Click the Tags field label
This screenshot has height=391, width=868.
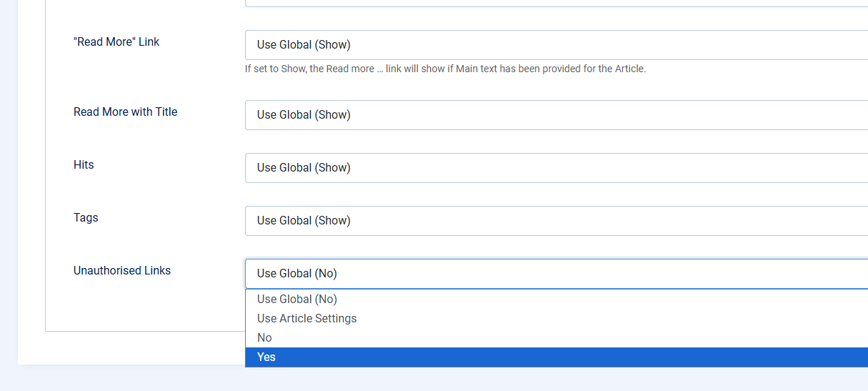click(x=86, y=218)
